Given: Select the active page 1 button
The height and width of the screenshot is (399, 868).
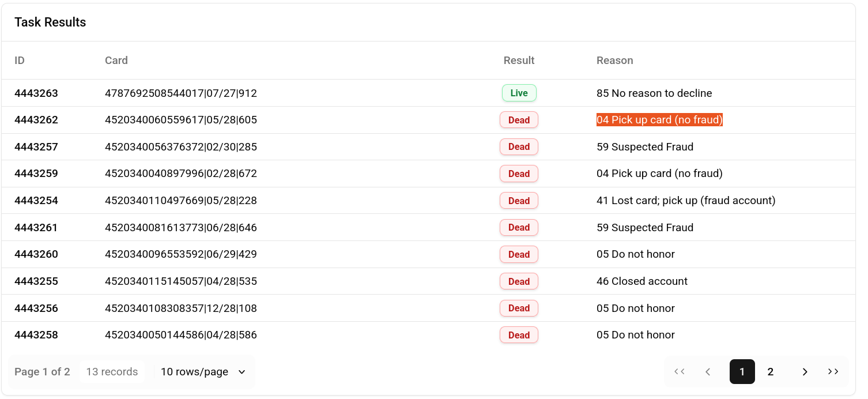Looking at the screenshot, I should pos(742,372).
